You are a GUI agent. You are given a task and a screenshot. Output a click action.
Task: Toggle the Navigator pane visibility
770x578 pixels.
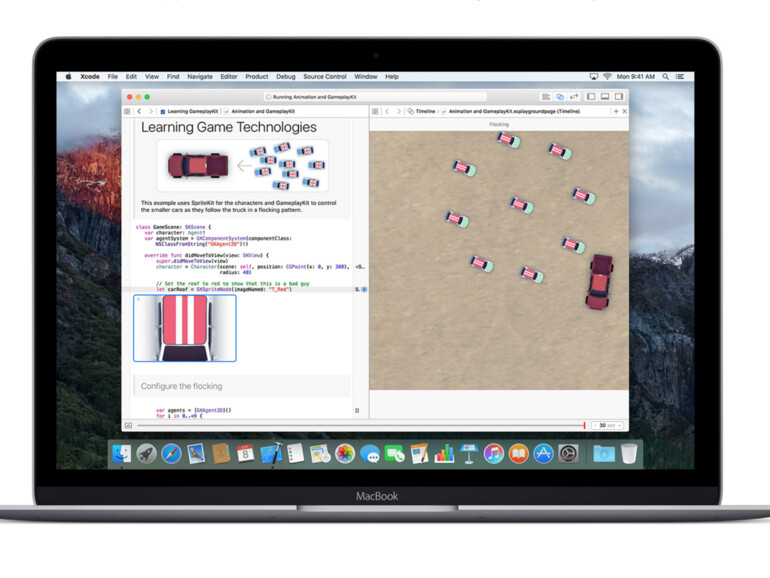tap(591, 97)
